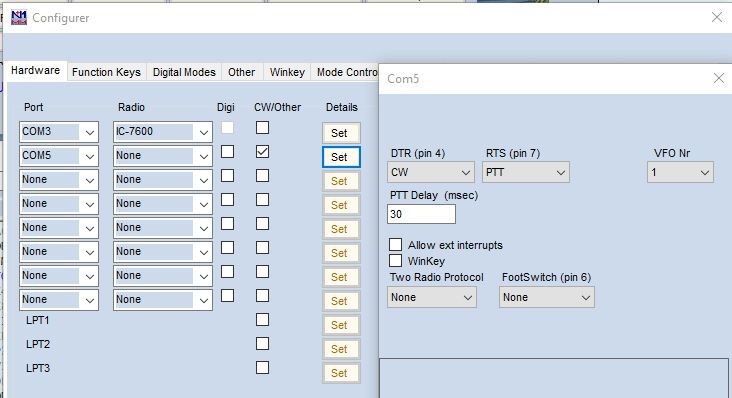Expand the IC-7600 radio dropdown
732x398 pixels.
162,132
